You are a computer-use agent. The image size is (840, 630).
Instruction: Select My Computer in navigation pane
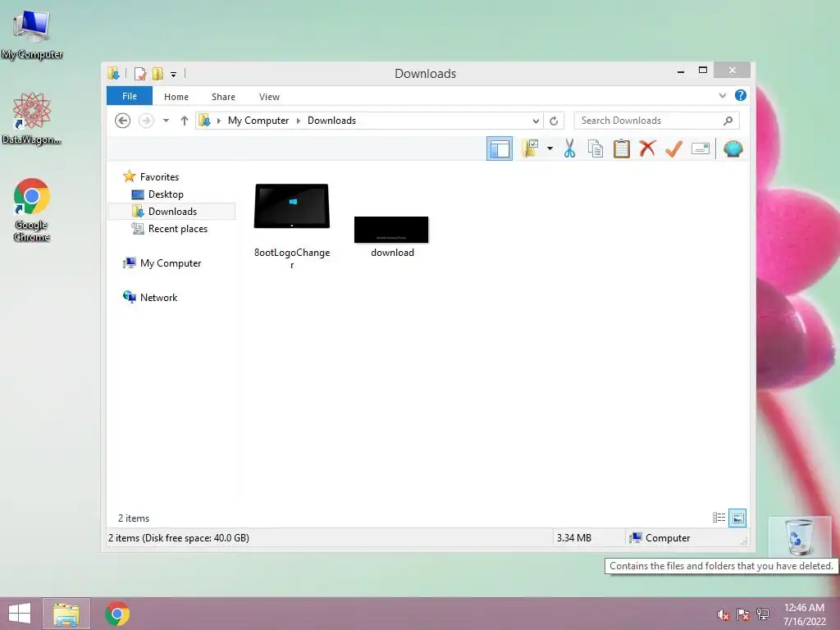point(171,263)
